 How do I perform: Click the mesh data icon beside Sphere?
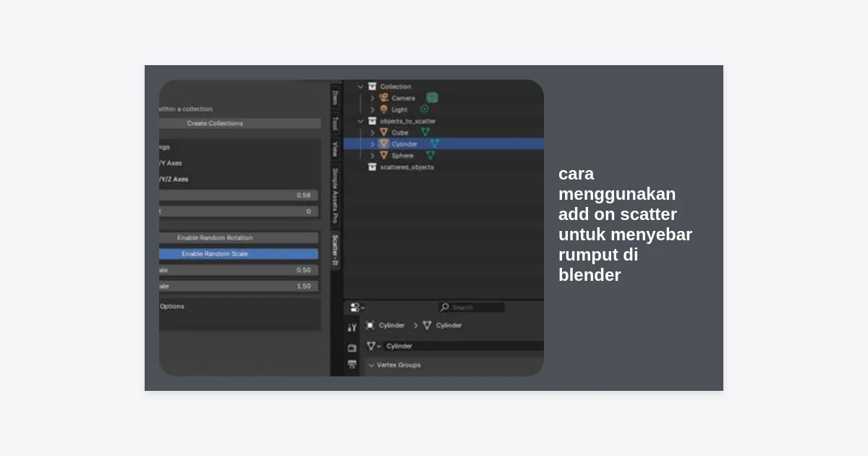pyautogui.click(x=430, y=156)
